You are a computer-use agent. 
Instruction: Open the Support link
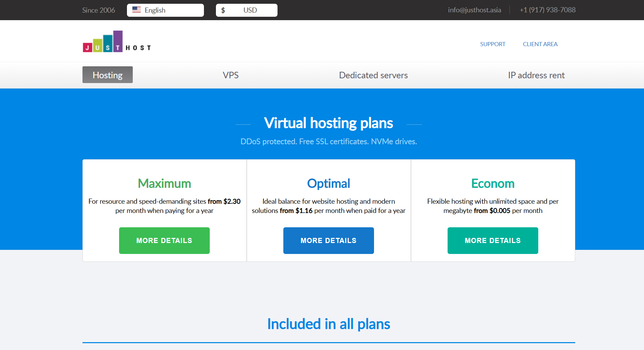(x=492, y=44)
